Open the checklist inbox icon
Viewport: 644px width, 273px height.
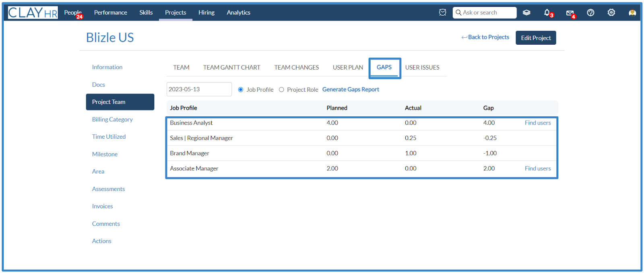pyautogui.click(x=442, y=12)
